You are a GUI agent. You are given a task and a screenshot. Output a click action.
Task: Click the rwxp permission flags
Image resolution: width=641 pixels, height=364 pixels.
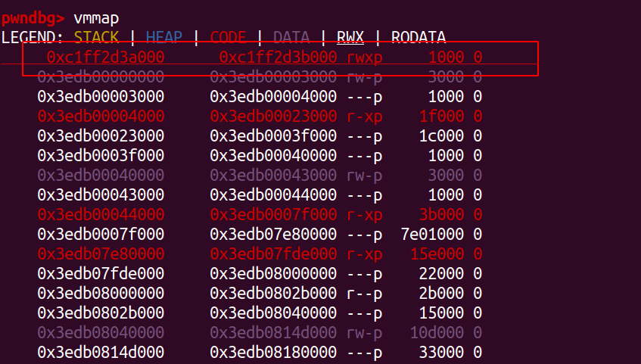365,57
